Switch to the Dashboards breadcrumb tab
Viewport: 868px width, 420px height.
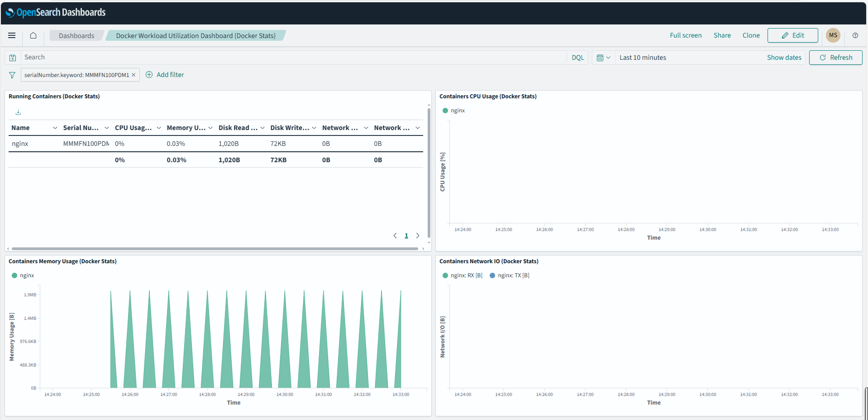(x=76, y=35)
